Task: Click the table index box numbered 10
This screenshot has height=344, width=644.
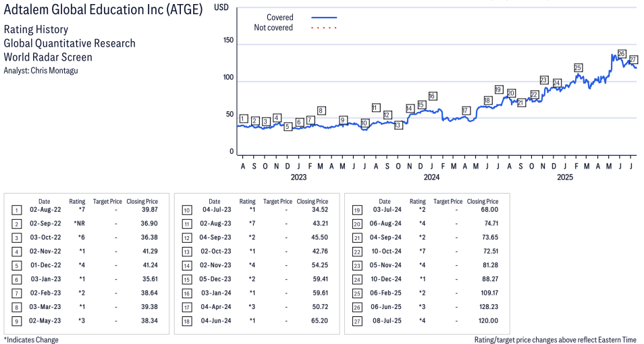Action: [187, 210]
